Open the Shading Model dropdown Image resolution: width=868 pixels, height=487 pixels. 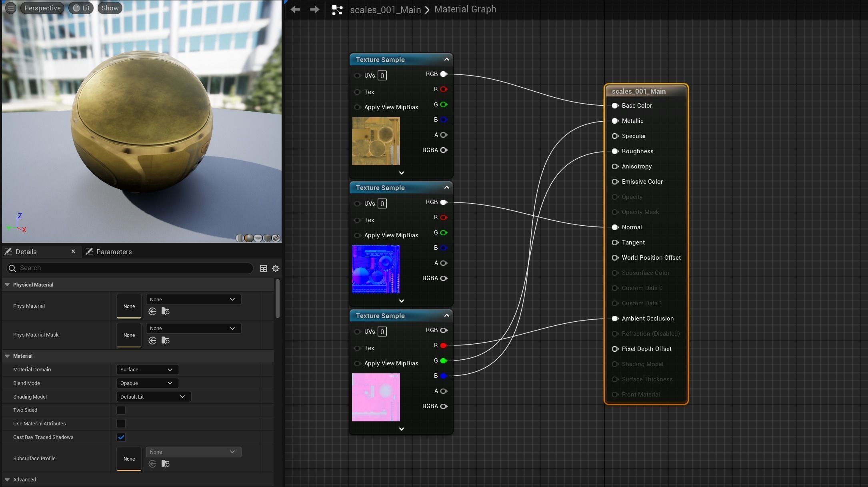tap(153, 397)
